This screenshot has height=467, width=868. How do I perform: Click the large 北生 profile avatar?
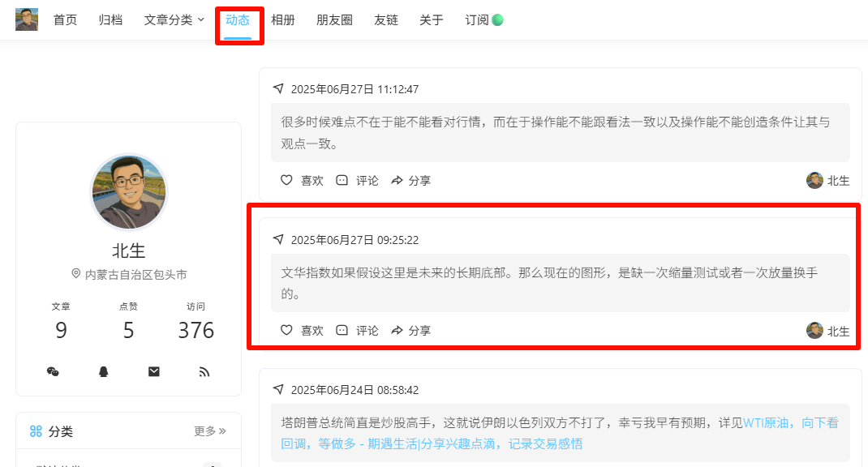point(128,193)
